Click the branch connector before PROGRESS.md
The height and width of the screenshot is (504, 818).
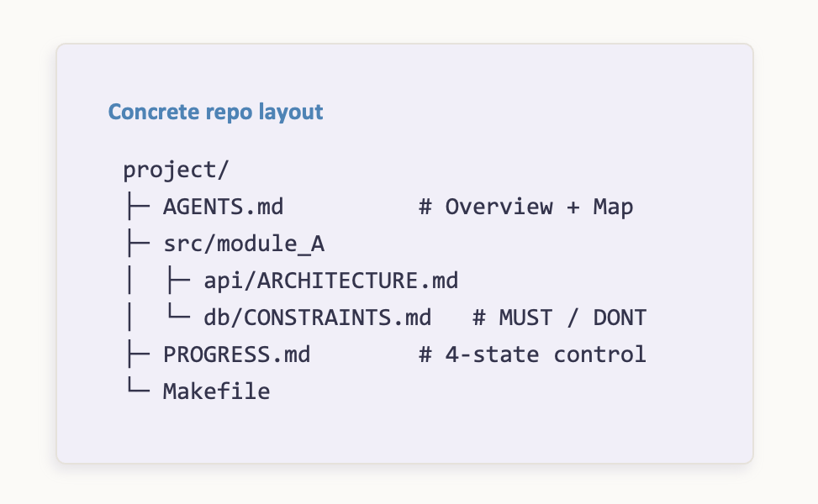pos(138,355)
